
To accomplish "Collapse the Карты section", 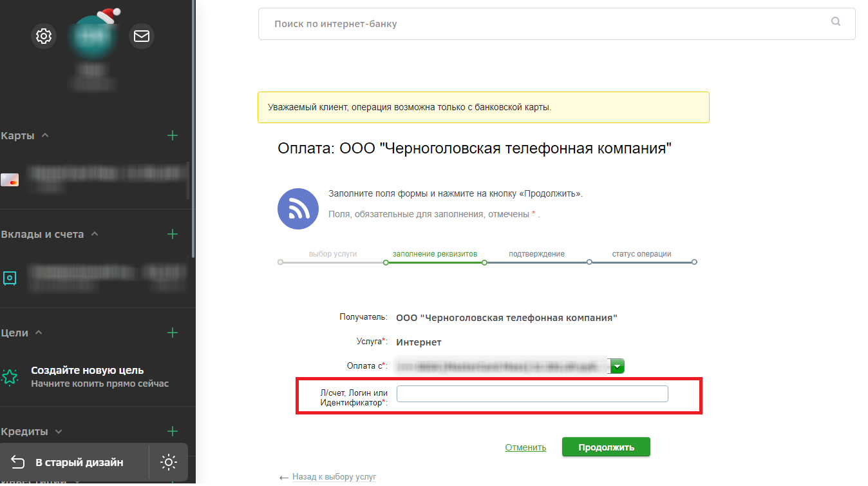I will (45, 135).
